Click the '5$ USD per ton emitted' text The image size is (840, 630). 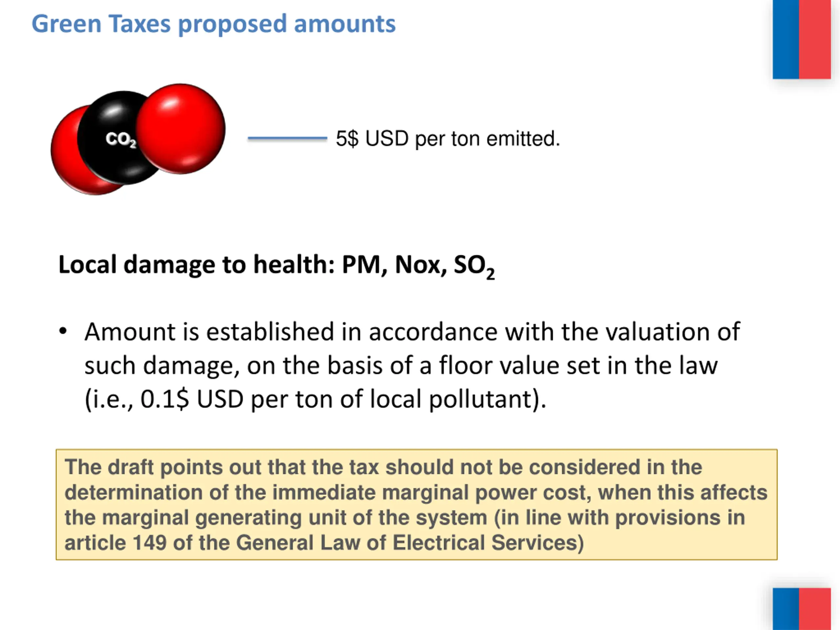(448, 138)
